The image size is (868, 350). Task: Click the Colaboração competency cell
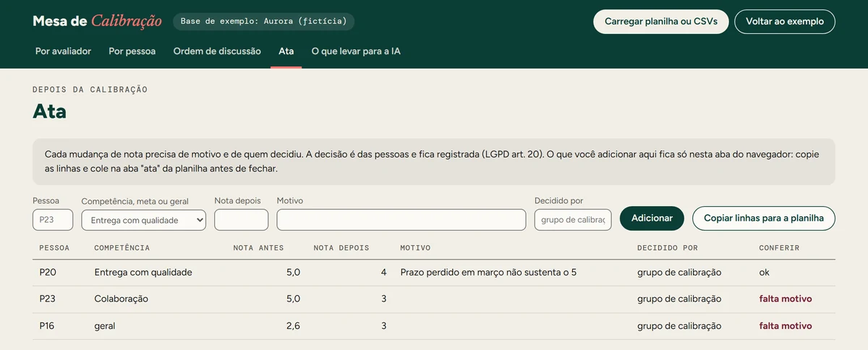pos(121,299)
